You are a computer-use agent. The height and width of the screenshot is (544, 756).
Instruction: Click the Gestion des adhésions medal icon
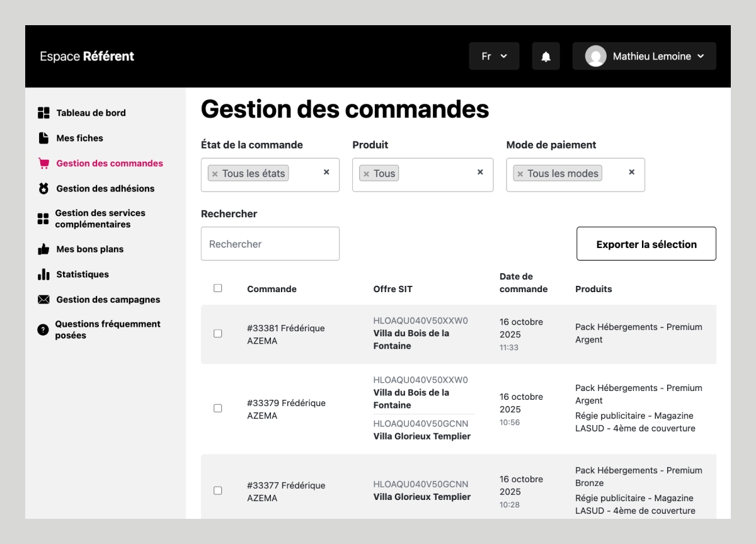[43, 188]
